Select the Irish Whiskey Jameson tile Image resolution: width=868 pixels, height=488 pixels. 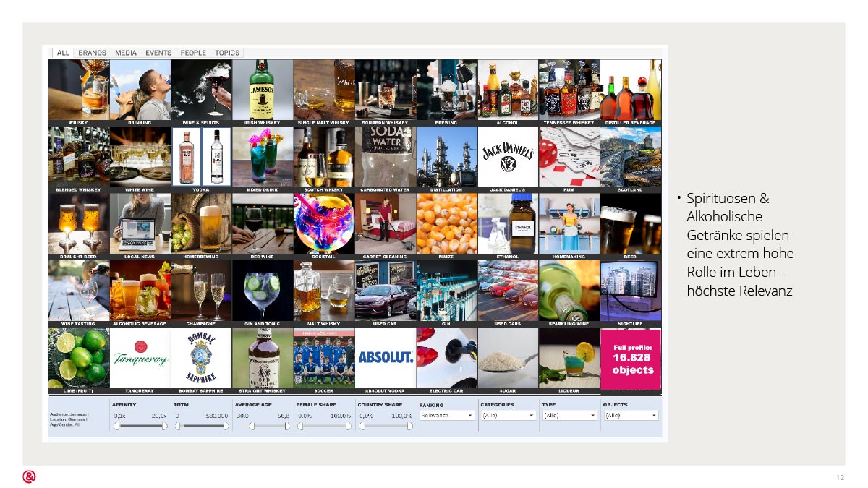pyautogui.click(x=263, y=90)
